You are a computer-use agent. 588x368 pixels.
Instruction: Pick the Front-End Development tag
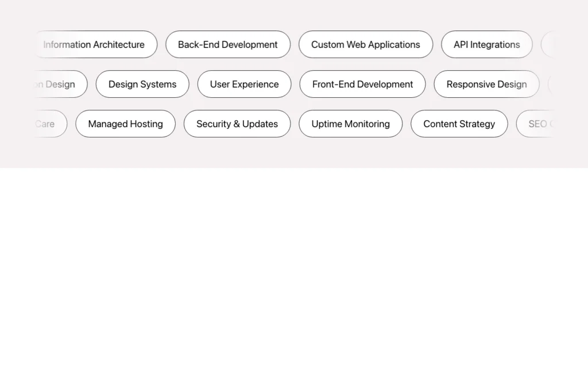(362, 84)
